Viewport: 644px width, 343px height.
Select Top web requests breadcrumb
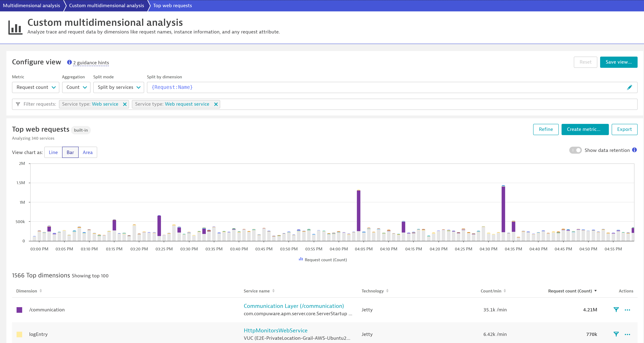[173, 6]
